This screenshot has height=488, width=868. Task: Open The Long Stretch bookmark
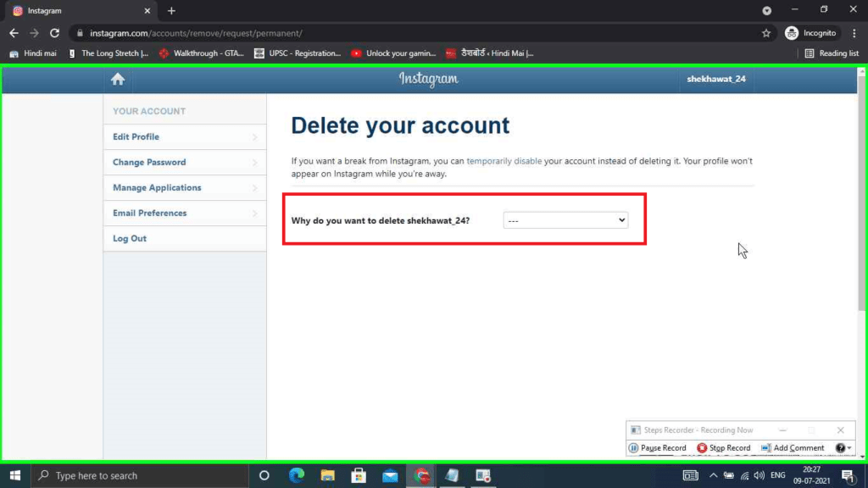pyautogui.click(x=108, y=53)
